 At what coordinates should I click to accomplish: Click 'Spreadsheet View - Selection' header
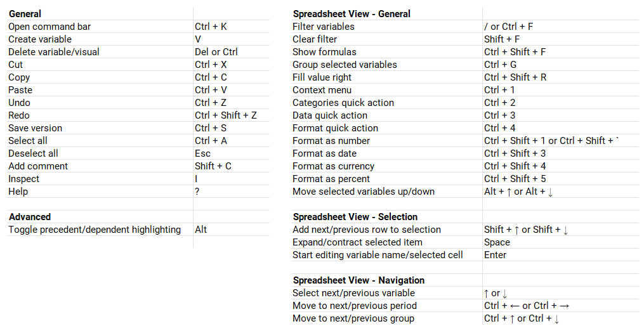click(x=355, y=217)
